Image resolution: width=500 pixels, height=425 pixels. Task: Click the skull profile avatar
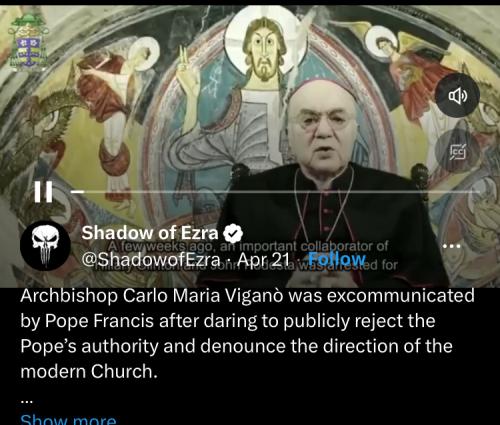click(46, 246)
